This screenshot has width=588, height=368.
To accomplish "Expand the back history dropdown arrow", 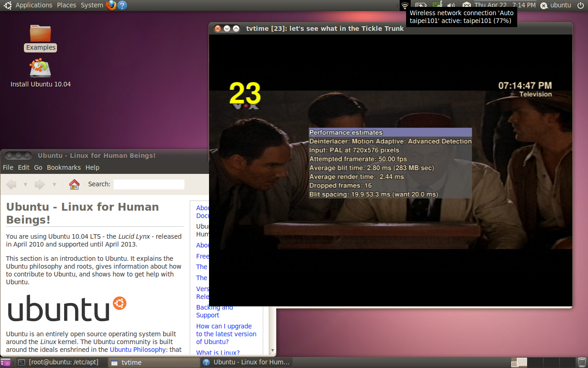I will (25, 184).
